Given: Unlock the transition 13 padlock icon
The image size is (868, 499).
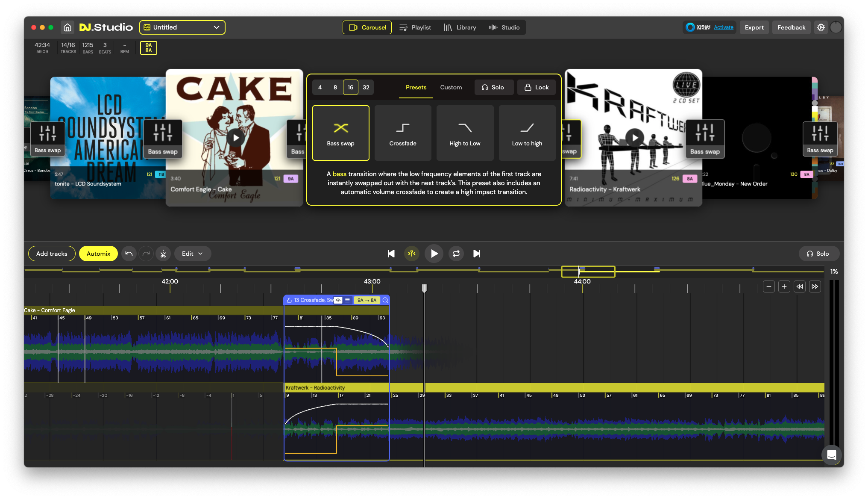Looking at the screenshot, I should (x=289, y=300).
